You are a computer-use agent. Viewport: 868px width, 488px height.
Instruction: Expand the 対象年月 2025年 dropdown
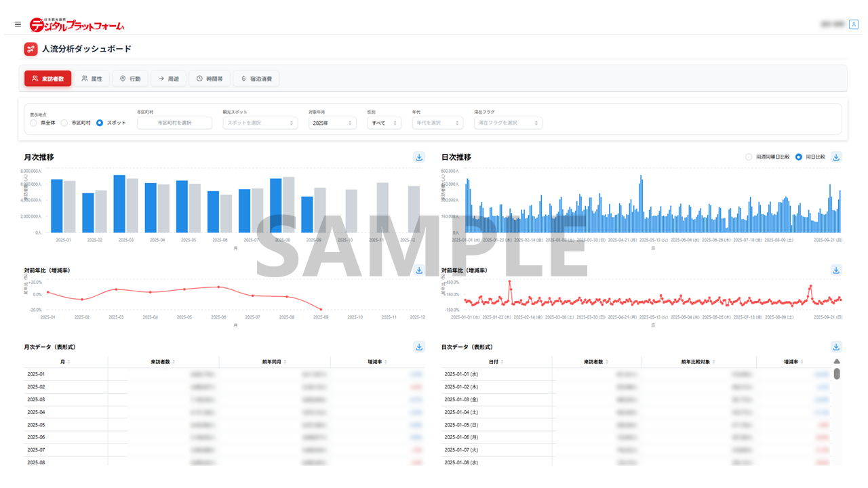click(332, 123)
